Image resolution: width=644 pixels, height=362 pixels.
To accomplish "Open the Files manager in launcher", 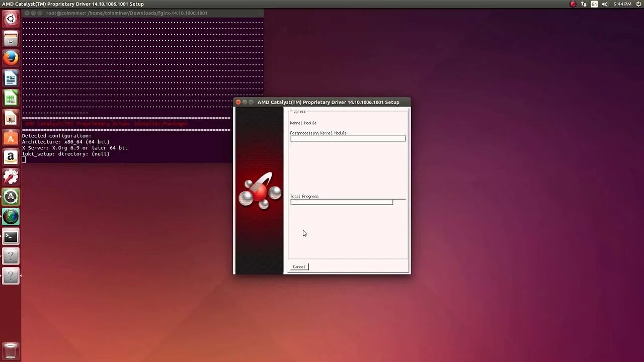I will click(11, 39).
